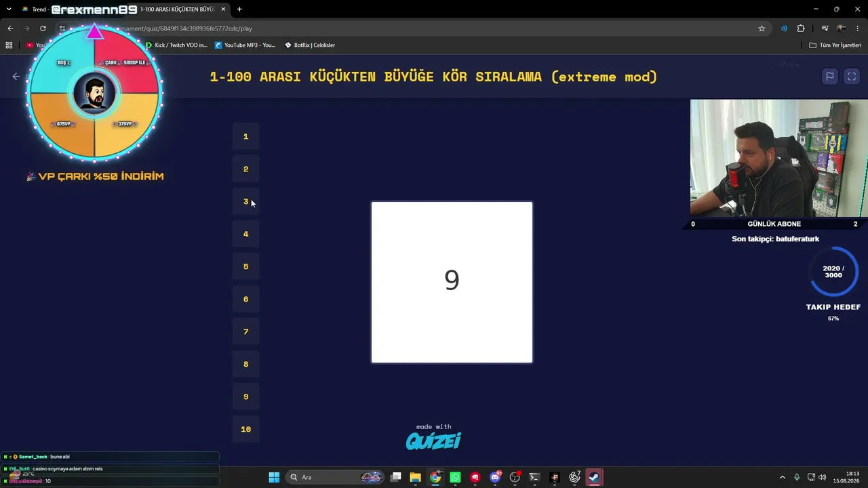
Task: Toggle fullscreen mode for the quiz
Action: [852, 77]
